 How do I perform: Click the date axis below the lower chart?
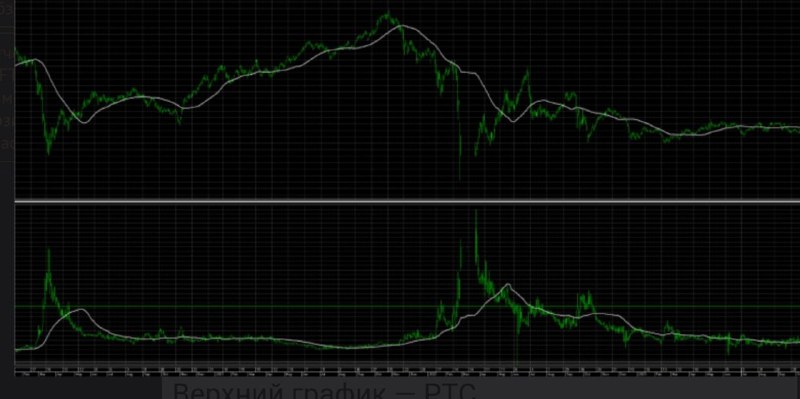407,370
